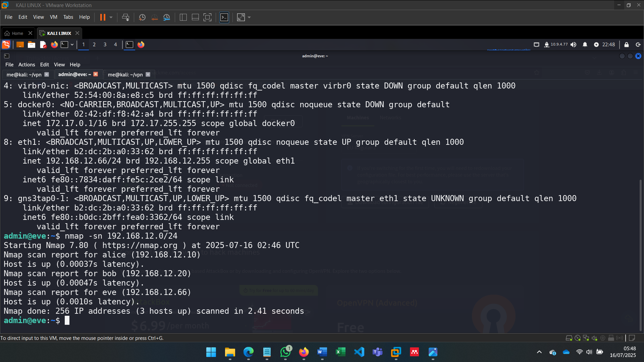Focus Firefox window in Kali taskbar
This screenshot has height=362, width=644.
(141, 45)
